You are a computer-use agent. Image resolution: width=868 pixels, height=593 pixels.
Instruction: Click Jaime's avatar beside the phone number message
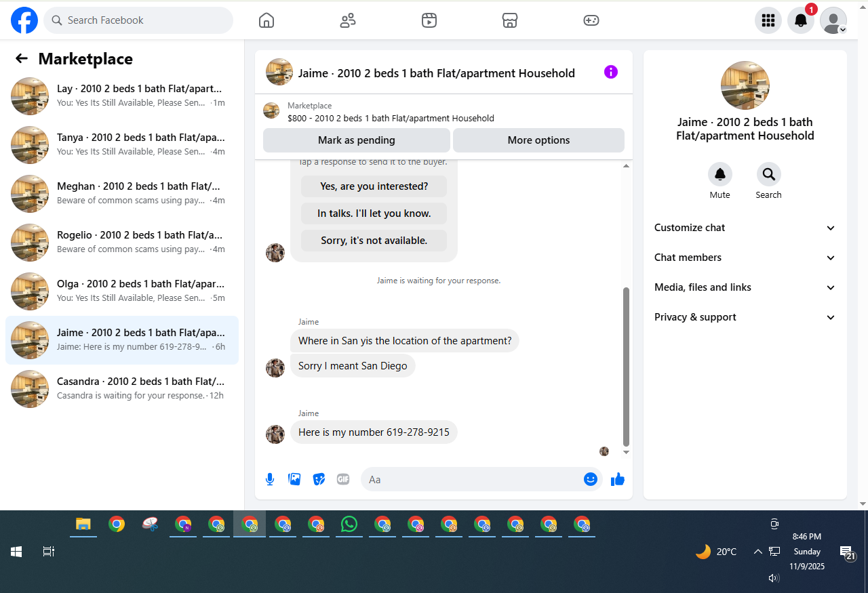click(x=275, y=434)
